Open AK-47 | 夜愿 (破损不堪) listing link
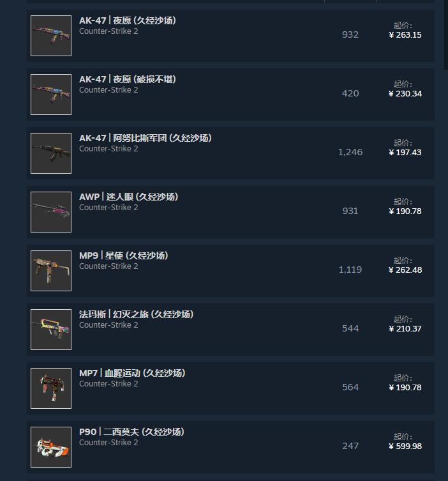Viewport: 448px width, 481px height. pos(128,79)
